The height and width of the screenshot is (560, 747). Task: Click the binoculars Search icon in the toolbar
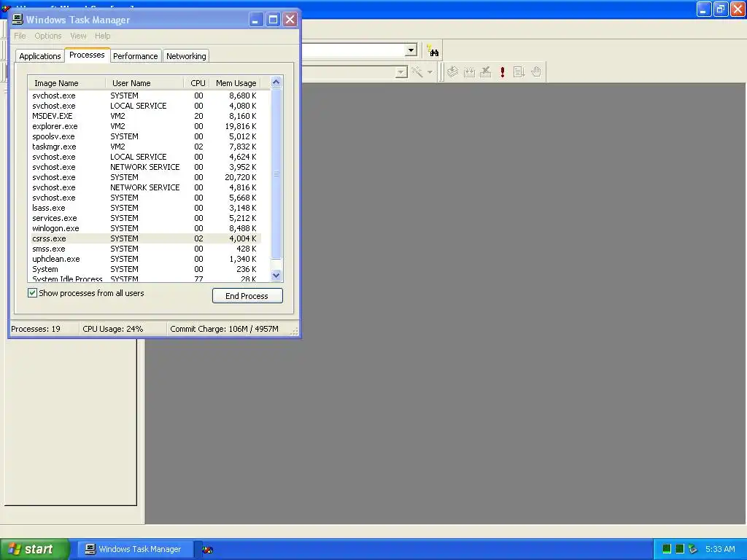(x=433, y=50)
